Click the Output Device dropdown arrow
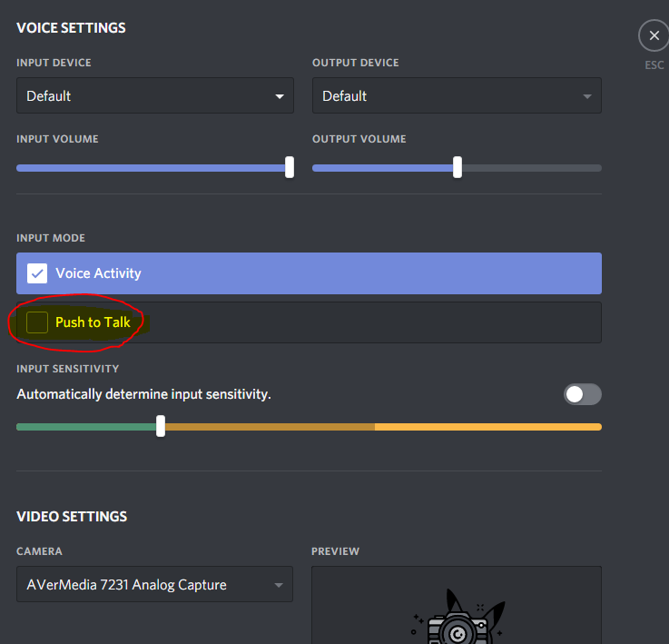The image size is (669, 644). point(587,96)
